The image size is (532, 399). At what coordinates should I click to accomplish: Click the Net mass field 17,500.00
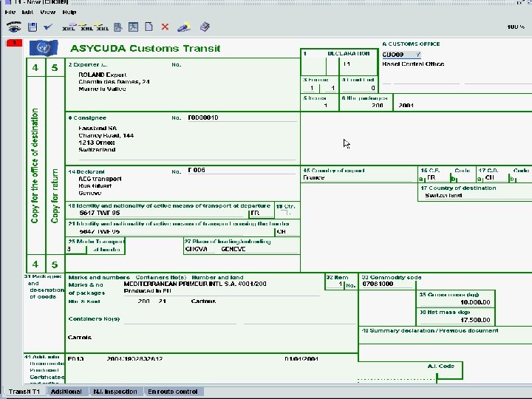tap(455, 320)
